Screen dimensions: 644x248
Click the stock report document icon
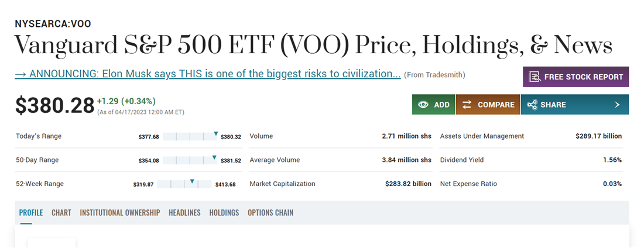(x=534, y=77)
